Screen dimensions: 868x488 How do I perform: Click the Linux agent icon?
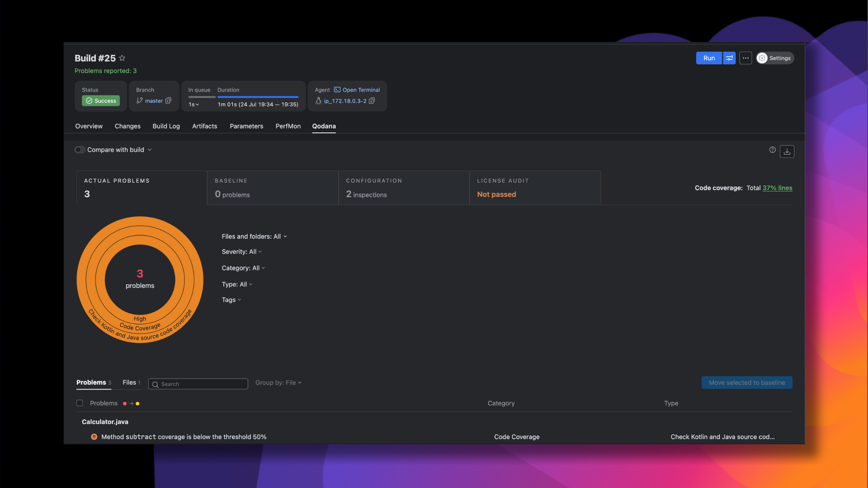tap(318, 101)
